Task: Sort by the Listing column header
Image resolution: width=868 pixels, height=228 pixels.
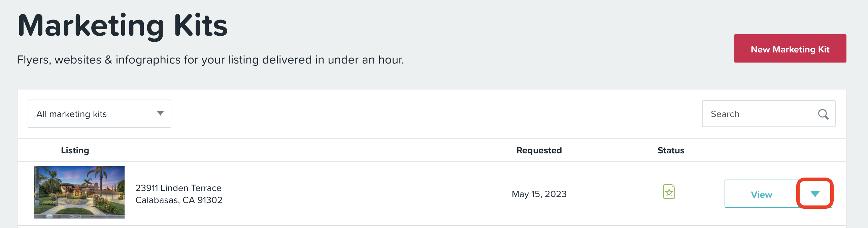Action: click(75, 150)
